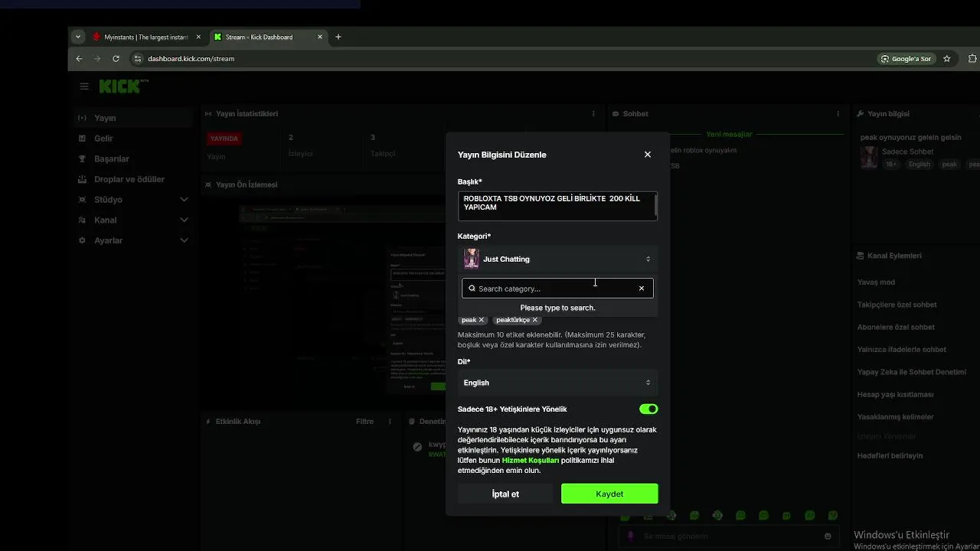Select Başarılar in the sidebar
Viewport: 980px width, 551px height.
click(133, 158)
